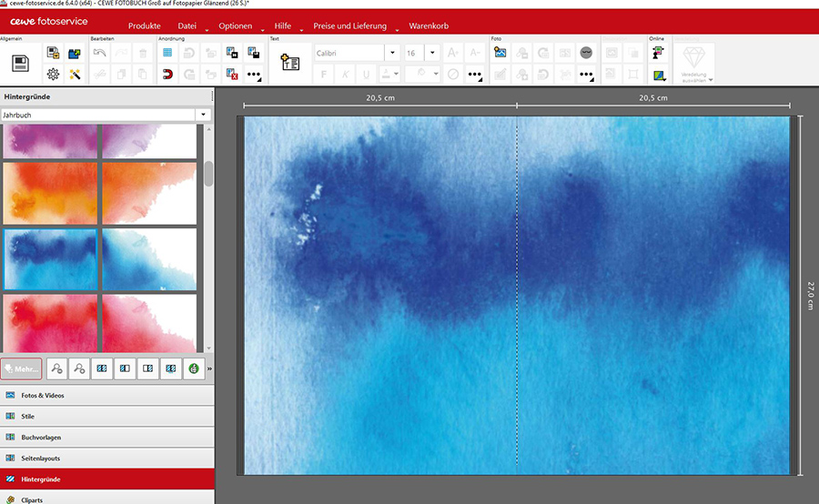This screenshot has height=504, width=819.
Task: Insert a new text box
Action: [x=290, y=63]
